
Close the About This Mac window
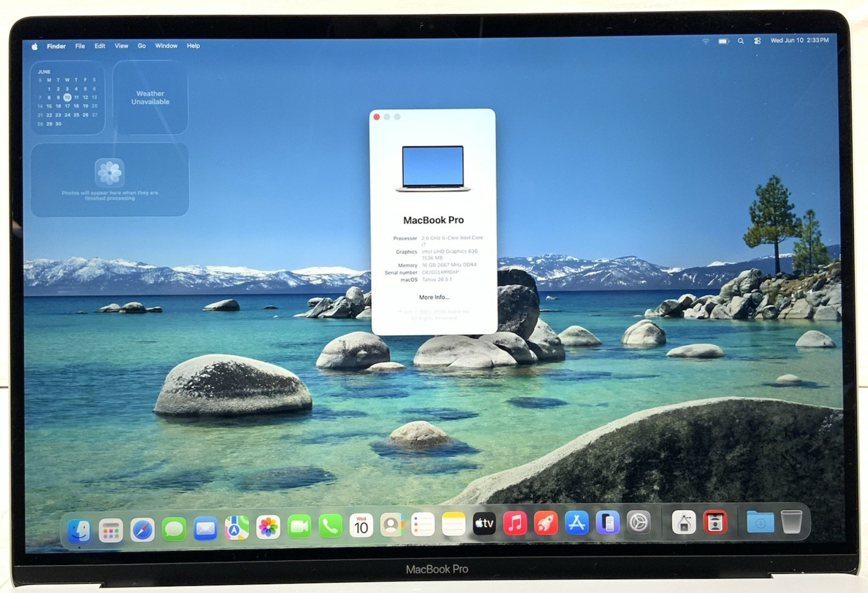tap(377, 117)
